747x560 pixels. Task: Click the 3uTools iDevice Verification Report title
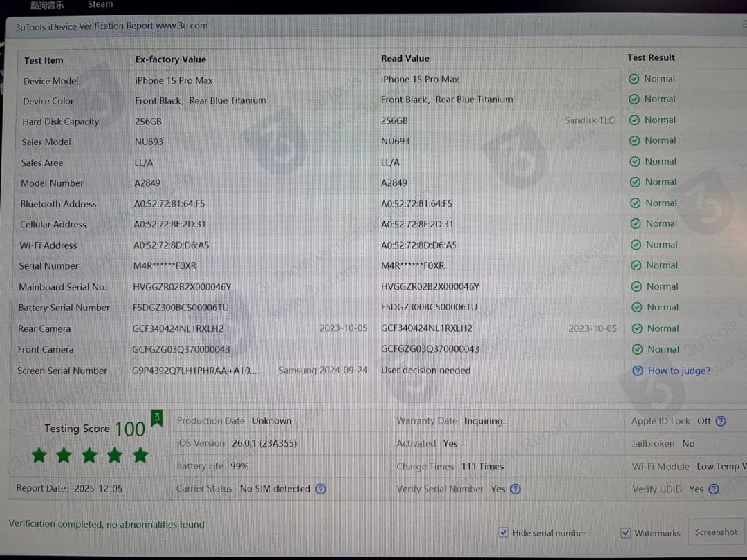[111, 26]
